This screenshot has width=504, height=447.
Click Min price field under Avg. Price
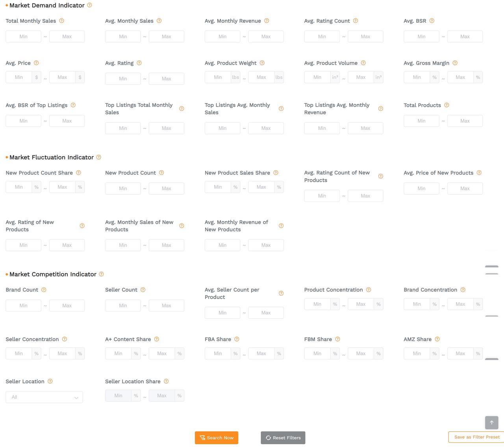(19, 77)
